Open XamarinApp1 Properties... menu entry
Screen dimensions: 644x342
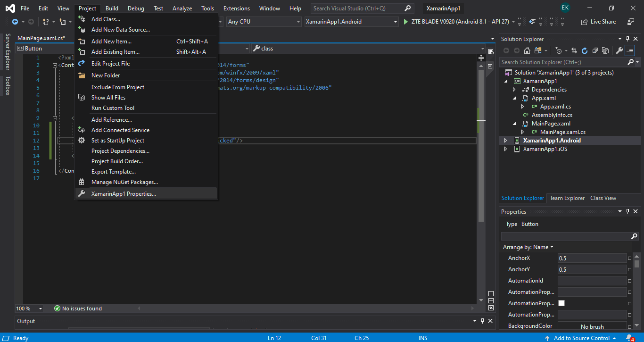pos(146,194)
